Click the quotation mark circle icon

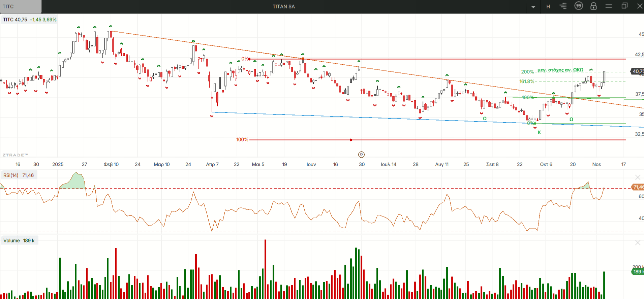pyautogui.click(x=578, y=6)
